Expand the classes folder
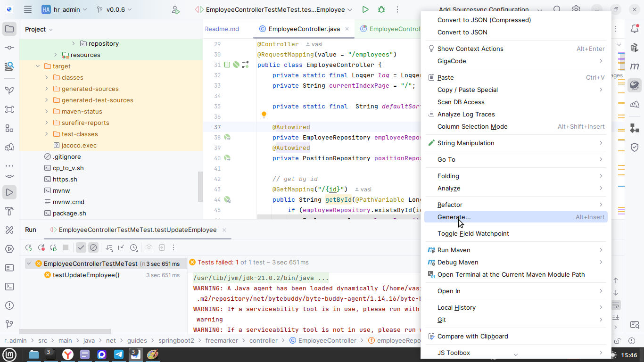 point(47,77)
